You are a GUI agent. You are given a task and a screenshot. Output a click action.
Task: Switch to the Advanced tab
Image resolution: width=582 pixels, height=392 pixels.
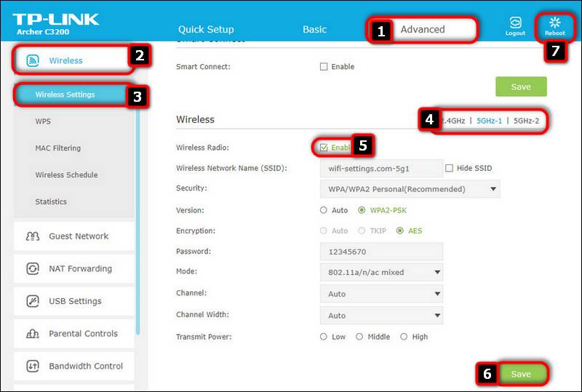click(x=423, y=29)
